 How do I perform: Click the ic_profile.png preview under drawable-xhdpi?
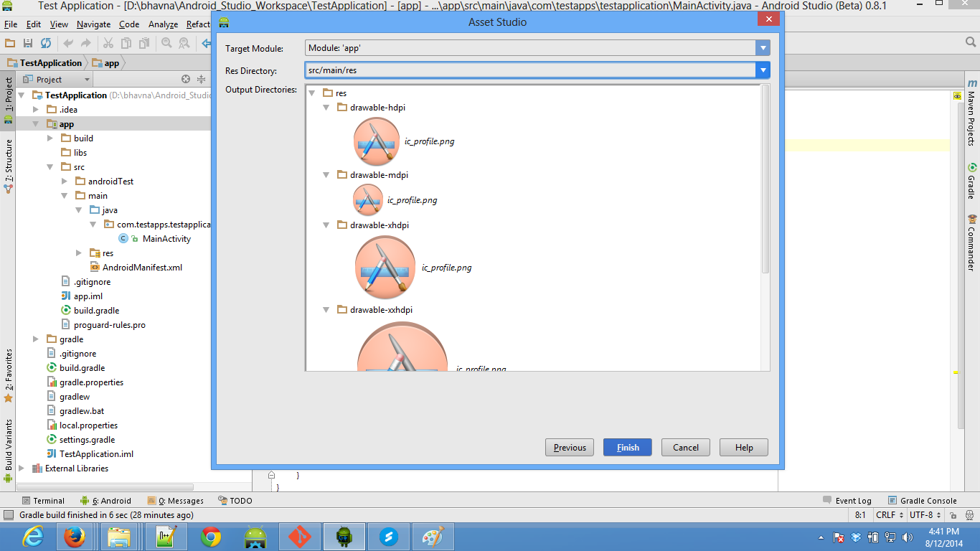tap(385, 268)
